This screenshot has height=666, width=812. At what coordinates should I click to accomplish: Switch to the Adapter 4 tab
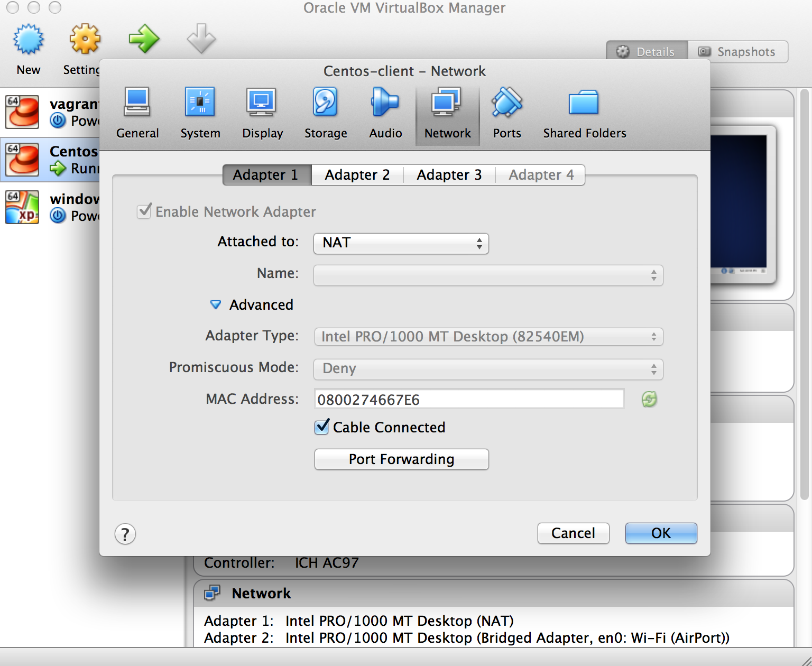[541, 175]
